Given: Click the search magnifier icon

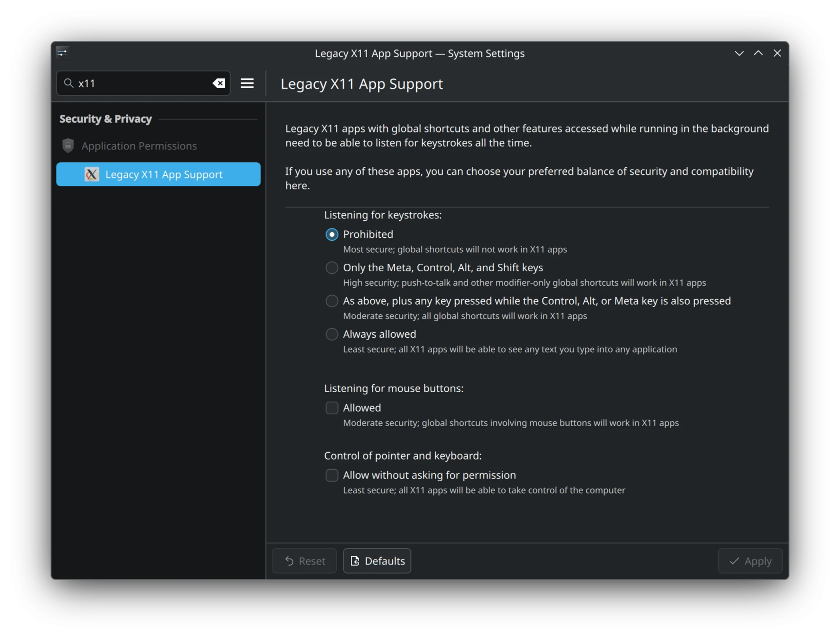Looking at the screenshot, I should pyautogui.click(x=69, y=83).
